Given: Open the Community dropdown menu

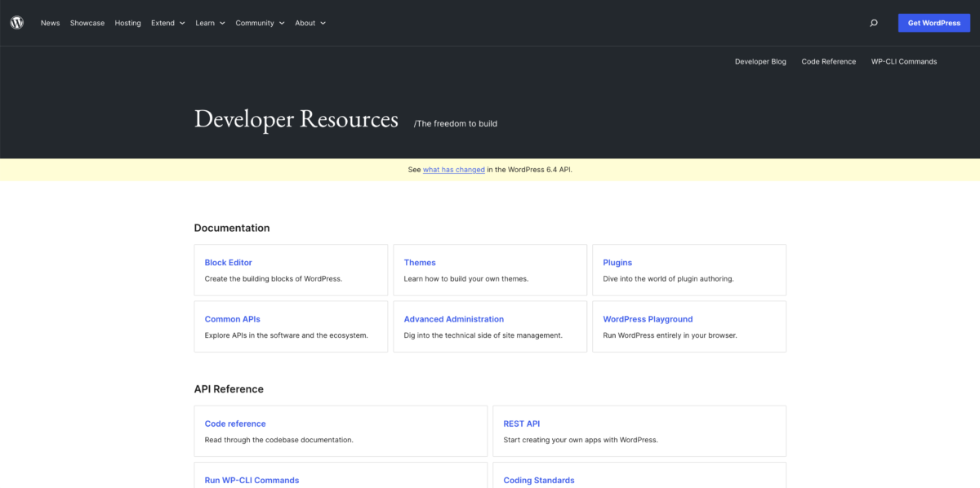Looking at the screenshot, I should tap(260, 23).
